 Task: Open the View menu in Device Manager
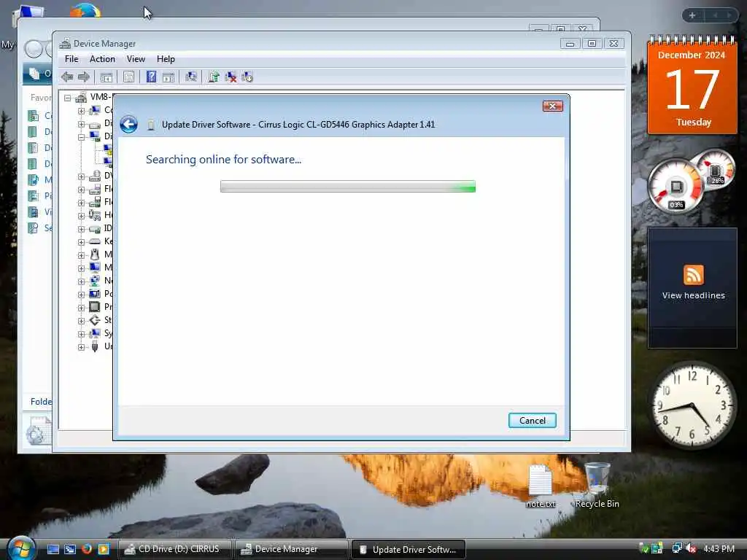click(136, 59)
